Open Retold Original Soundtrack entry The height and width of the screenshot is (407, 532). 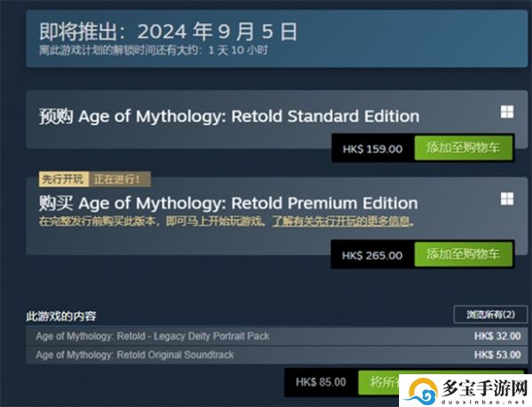click(277, 355)
